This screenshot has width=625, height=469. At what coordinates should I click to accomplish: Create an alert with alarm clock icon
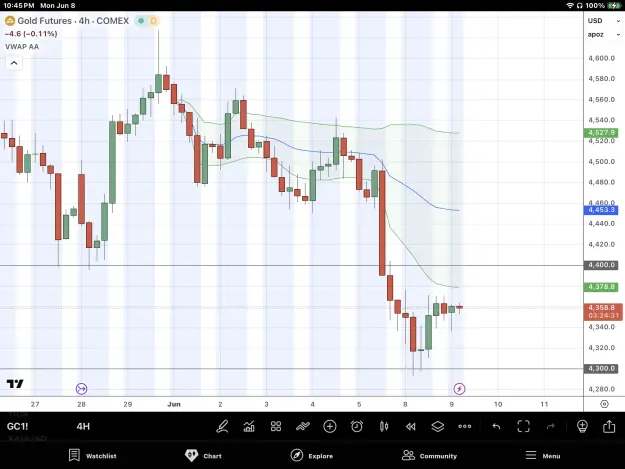click(357, 426)
